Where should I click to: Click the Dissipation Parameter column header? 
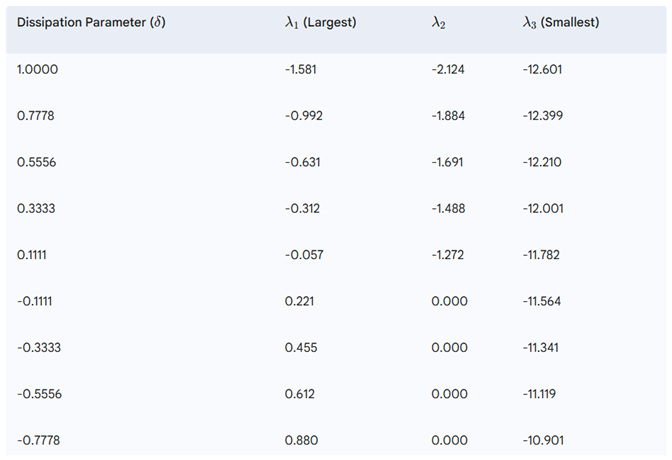pyautogui.click(x=91, y=22)
